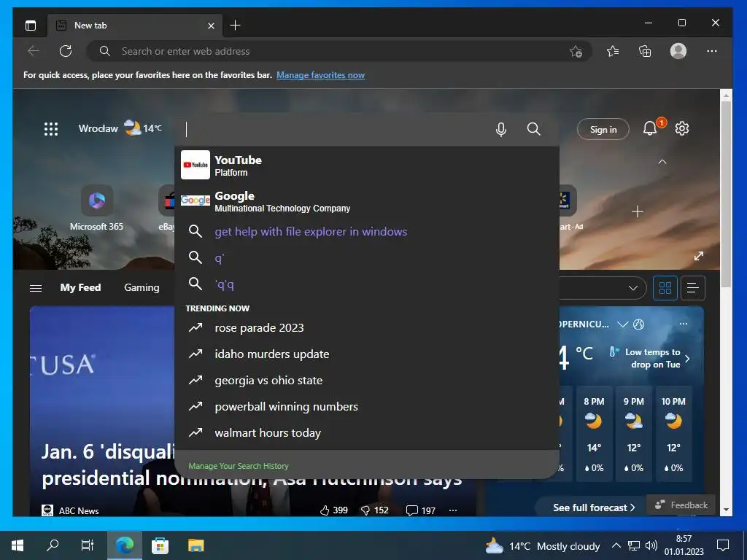
Task: Open the Action Center notifications
Action: [x=723, y=545]
